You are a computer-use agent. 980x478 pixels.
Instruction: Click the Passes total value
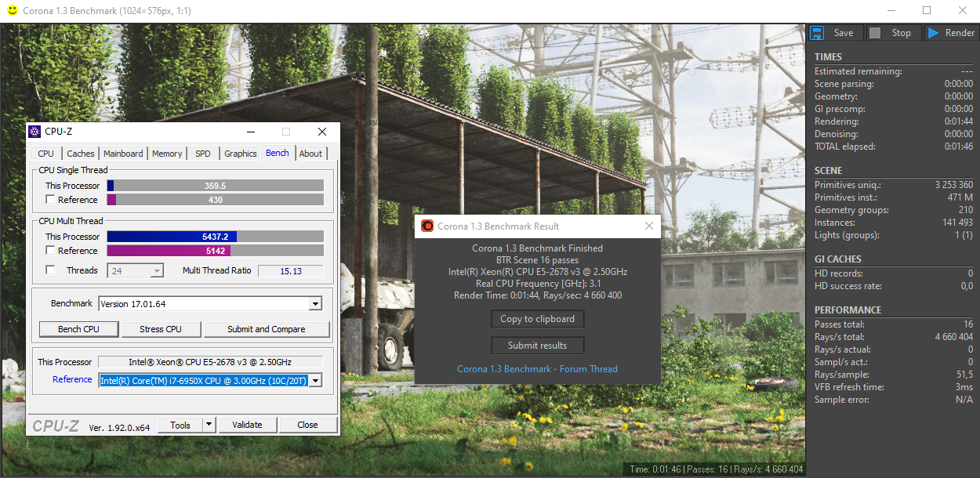(x=968, y=324)
